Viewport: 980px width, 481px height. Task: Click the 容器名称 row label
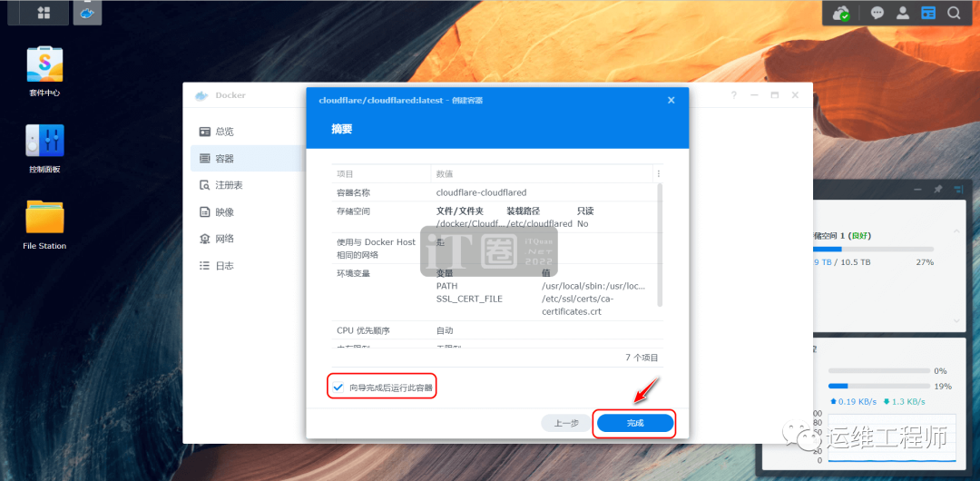click(353, 192)
